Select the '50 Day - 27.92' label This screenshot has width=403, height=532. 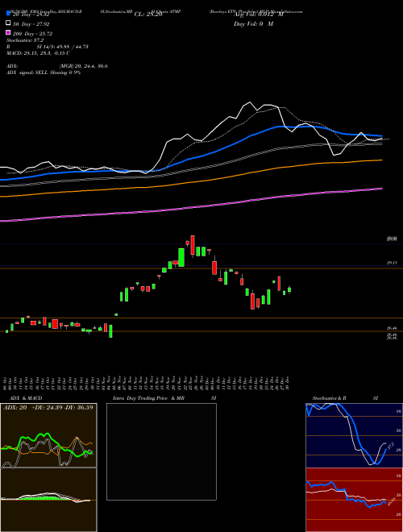point(31,24)
